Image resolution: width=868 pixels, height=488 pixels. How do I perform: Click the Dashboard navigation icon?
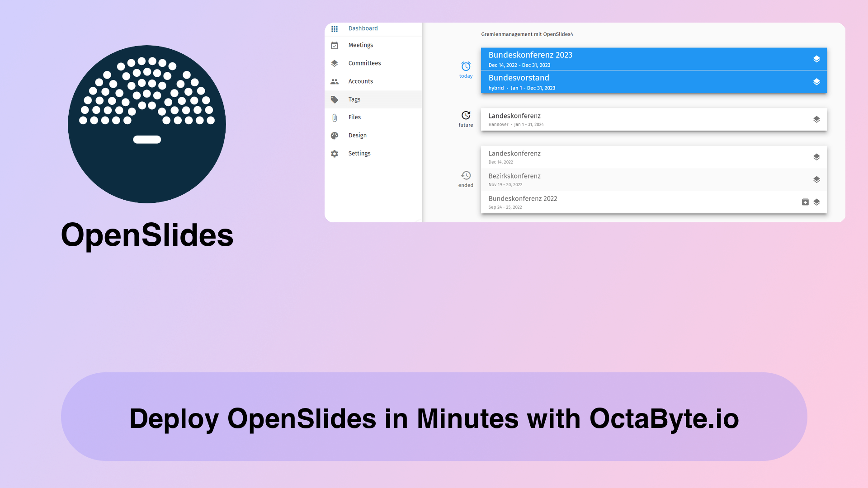click(335, 28)
